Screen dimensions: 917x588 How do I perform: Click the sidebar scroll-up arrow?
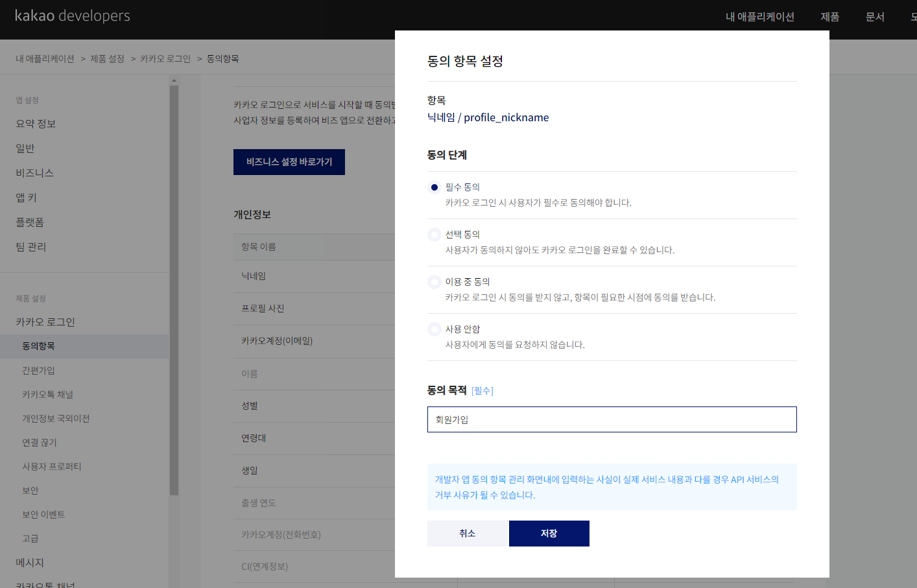[x=174, y=80]
